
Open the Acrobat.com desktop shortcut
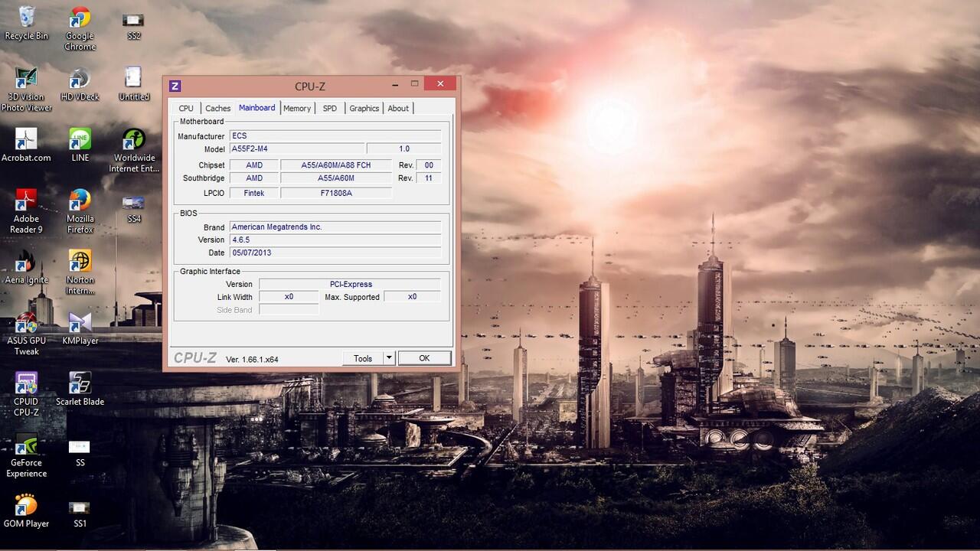point(26,145)
